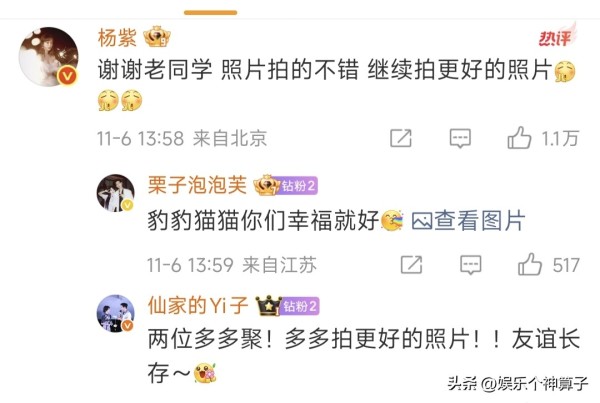The height and width of the screenshot is (403, 600).
Task: Tap share icon on 杨紫's comment
Action: (401, 138)
